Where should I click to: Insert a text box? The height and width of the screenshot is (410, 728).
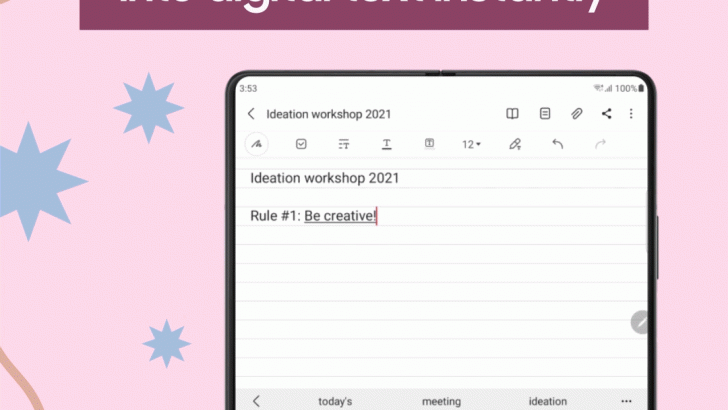coord(429,143)
